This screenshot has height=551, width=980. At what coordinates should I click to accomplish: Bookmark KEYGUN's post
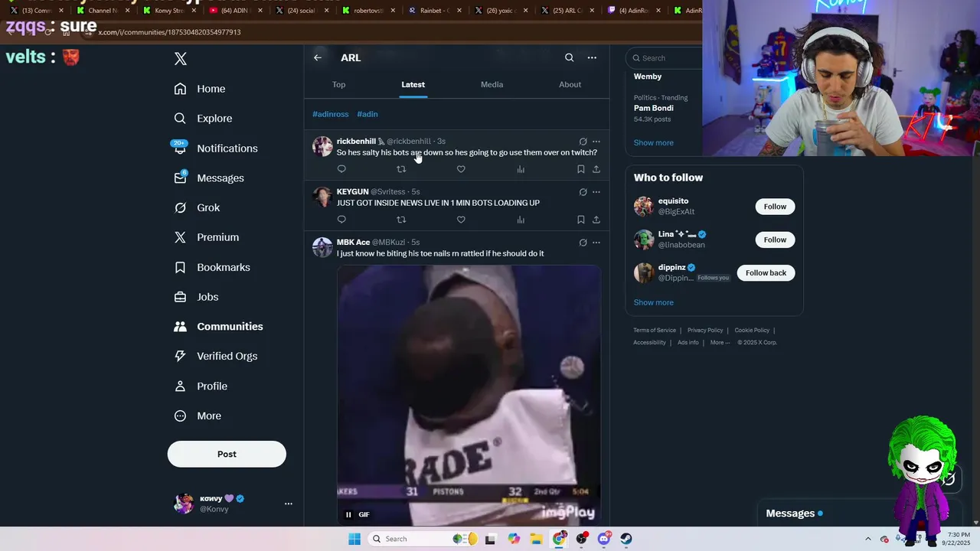(x=581, y=220)
